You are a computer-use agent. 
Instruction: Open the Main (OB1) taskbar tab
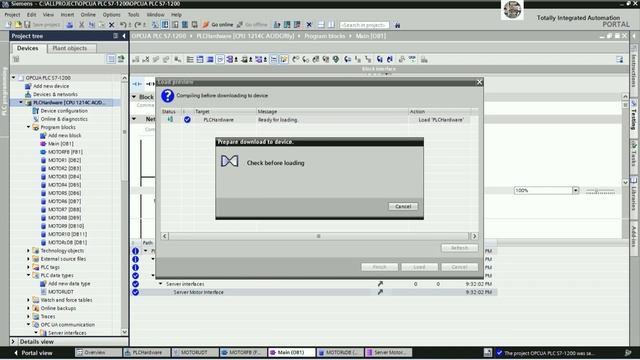point(291,352)
